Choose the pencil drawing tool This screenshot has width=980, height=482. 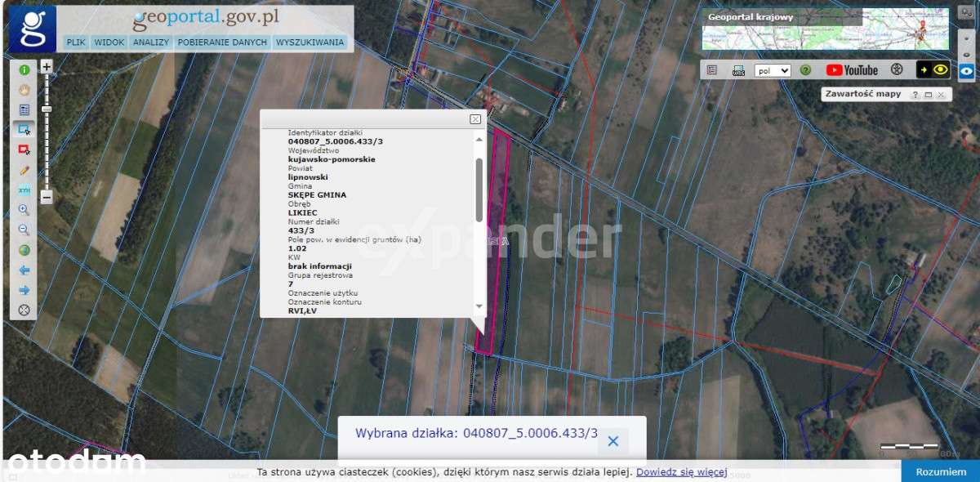(x=24, y=170)
